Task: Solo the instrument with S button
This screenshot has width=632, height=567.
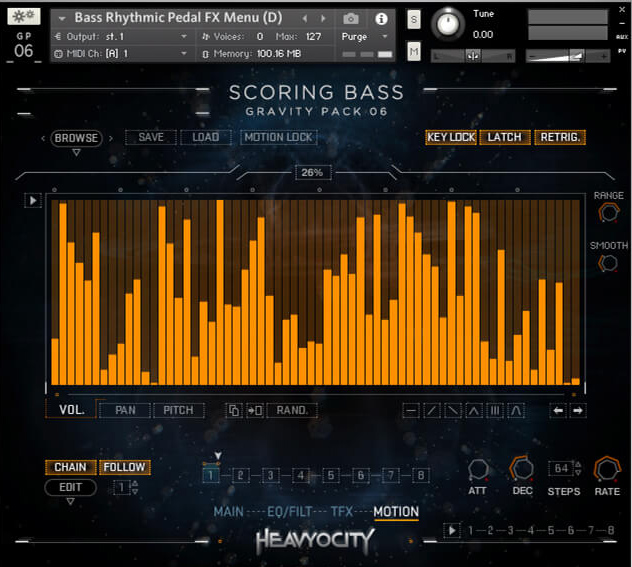Action: (x=414, y=19)
